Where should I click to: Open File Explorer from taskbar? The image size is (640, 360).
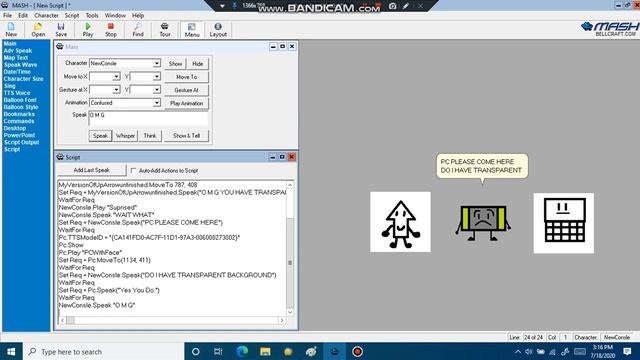[x=265, y=351]
